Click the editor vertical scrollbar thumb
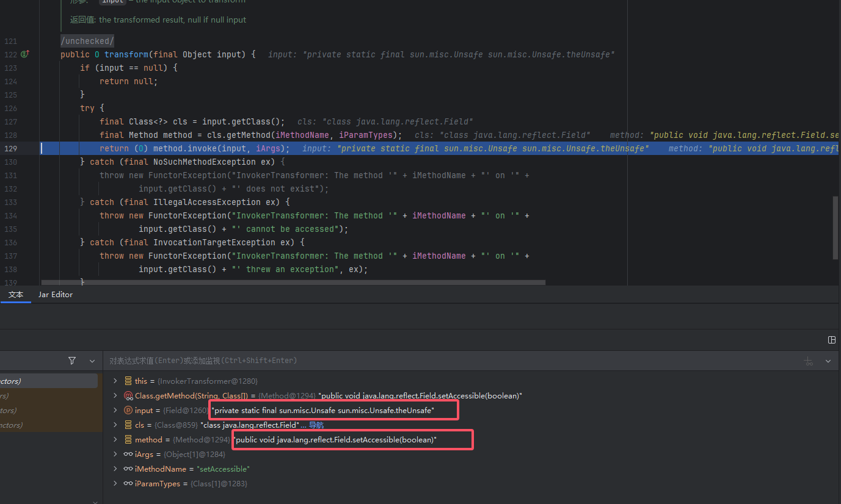Screen dimensions: 841x504 pyautogui.click(x=836, y=228)
